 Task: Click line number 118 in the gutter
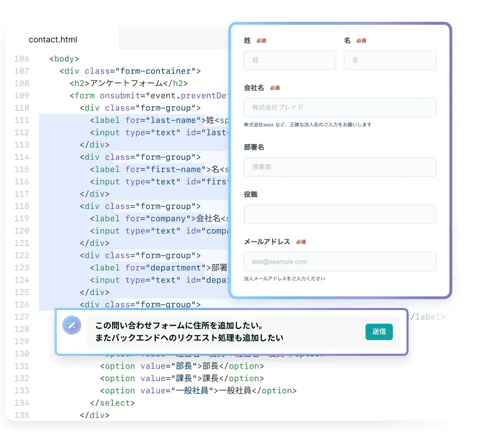[22, 206]
